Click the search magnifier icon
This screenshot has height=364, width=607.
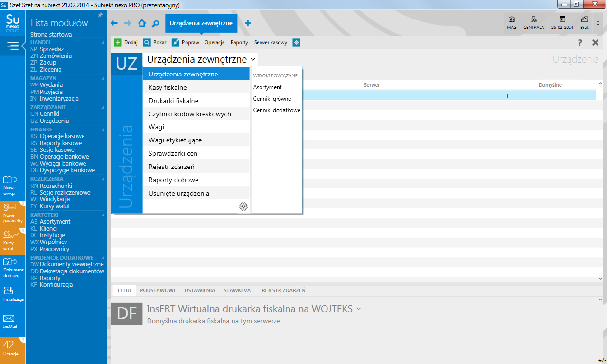pos(155,23)
